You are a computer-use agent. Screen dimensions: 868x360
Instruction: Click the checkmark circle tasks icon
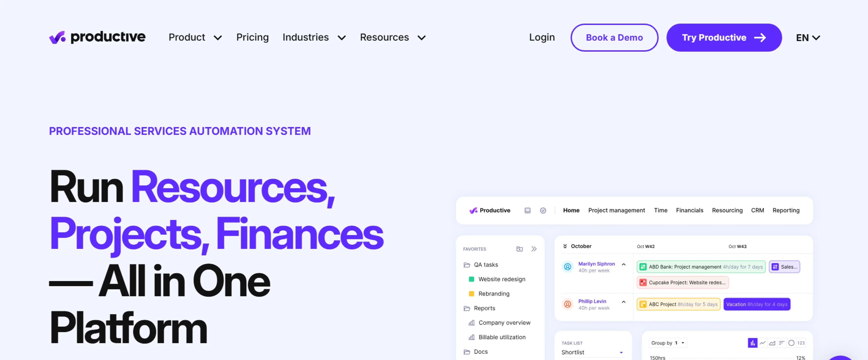point(543,211)
